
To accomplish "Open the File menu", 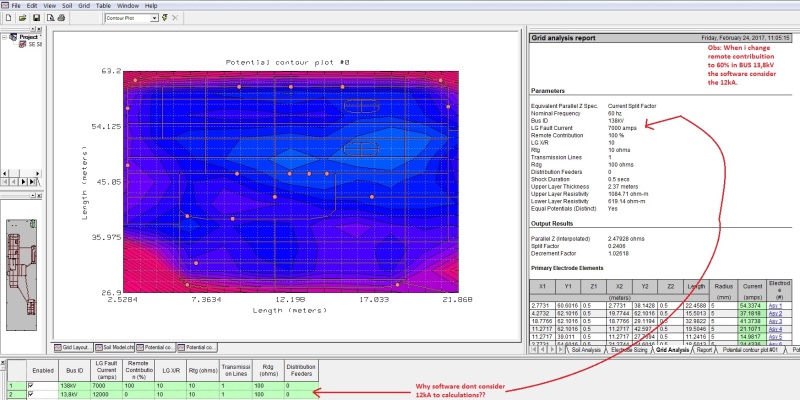I will 16,6.
